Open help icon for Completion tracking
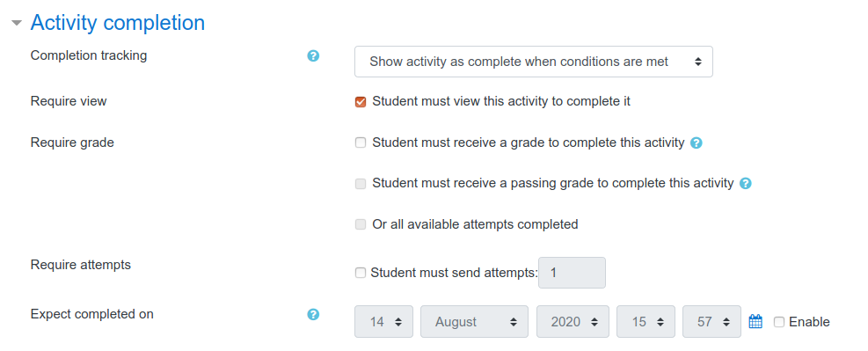 point(313,56)
